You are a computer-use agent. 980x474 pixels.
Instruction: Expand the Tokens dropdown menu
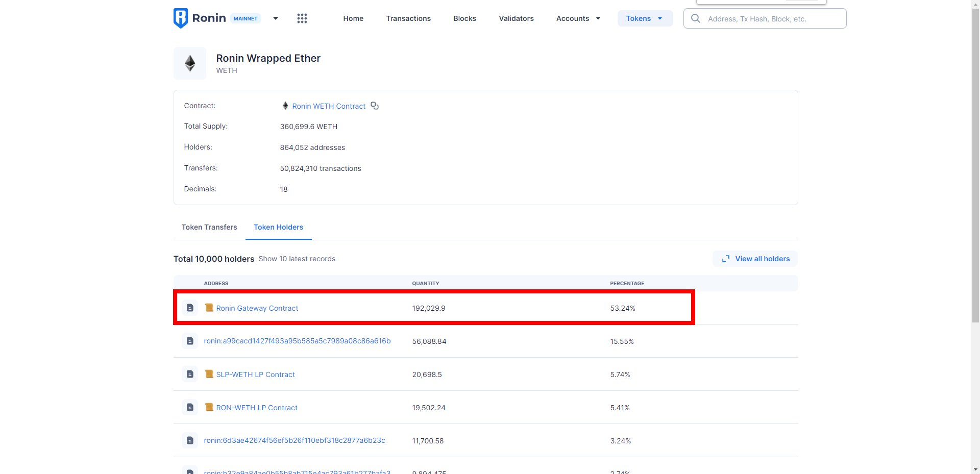point(645,18)
